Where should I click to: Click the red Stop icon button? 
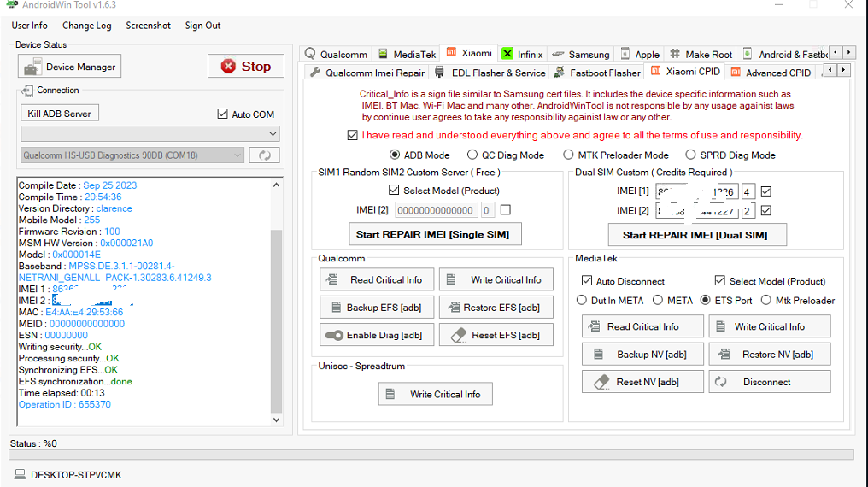[228, 67]
